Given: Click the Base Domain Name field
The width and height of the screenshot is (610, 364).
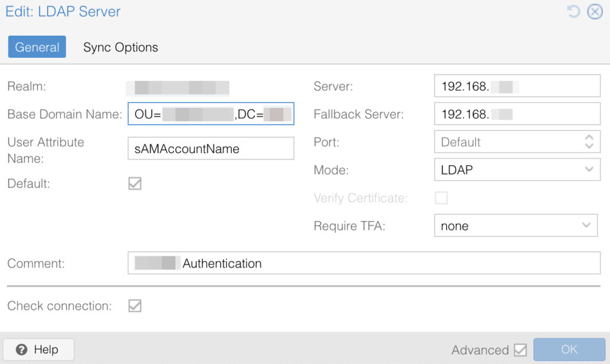Looking at the screenshot, I should point(211,114).
